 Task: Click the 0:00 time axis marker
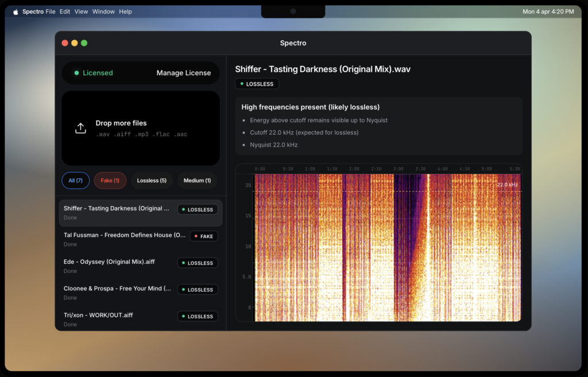(260, 169)
